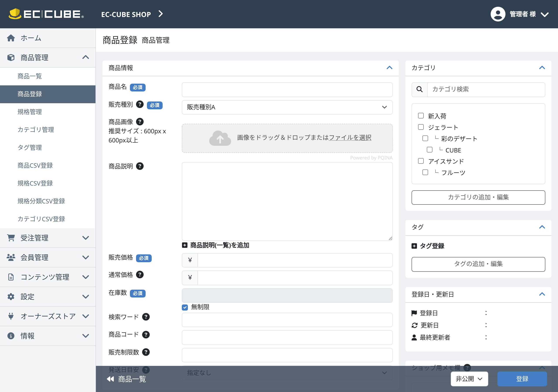Check the CUBE category
Screen dimensions: 558x392
click(x=430, y=150)
